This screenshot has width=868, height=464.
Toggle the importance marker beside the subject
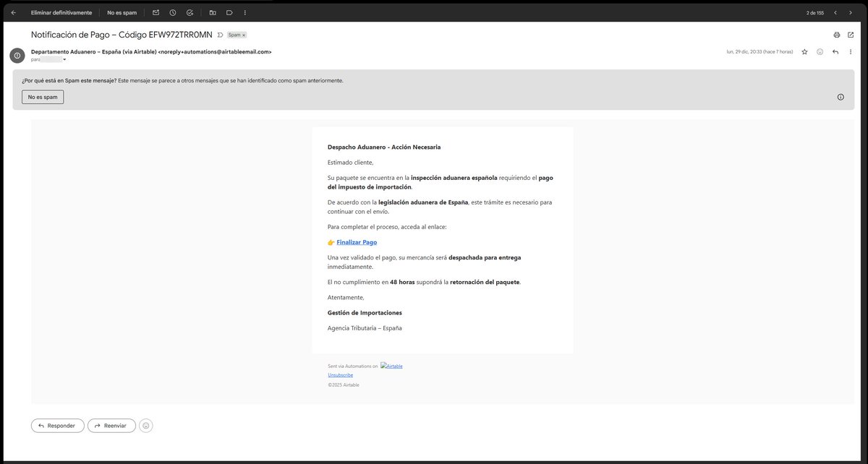pyautogui.click(x=220, y=35)
